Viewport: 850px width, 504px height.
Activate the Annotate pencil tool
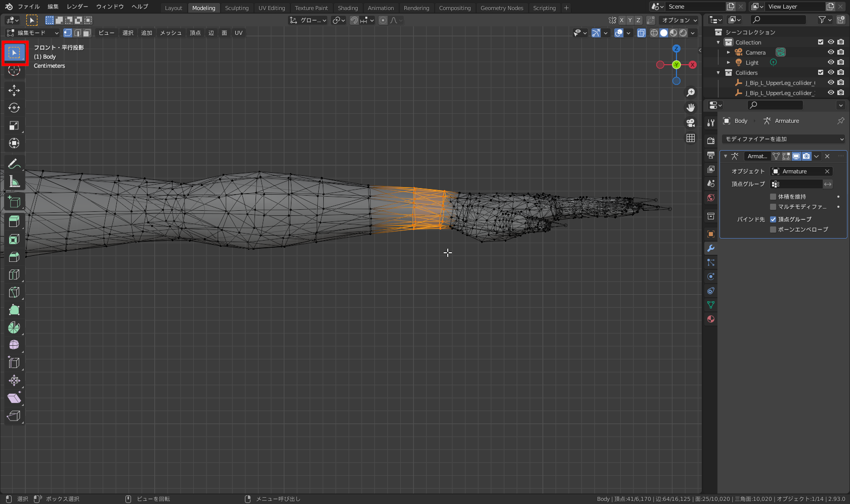pyautogui.click(x=14, y=164)
